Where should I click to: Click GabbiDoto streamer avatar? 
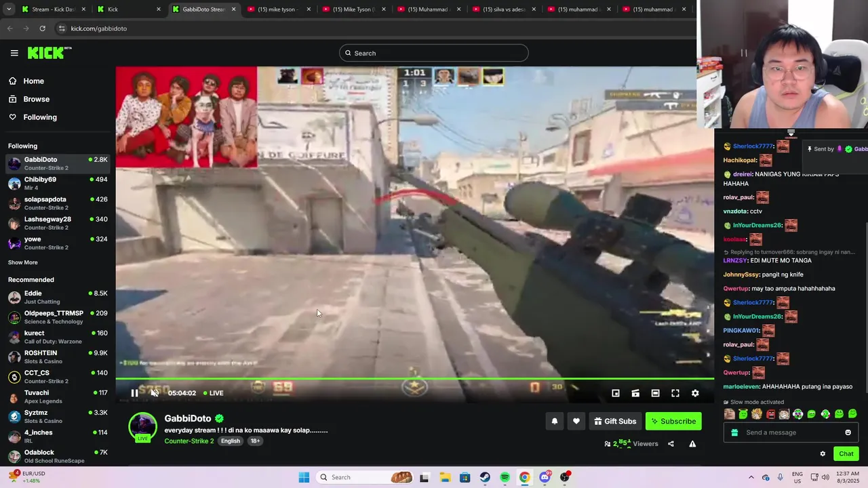142,427
